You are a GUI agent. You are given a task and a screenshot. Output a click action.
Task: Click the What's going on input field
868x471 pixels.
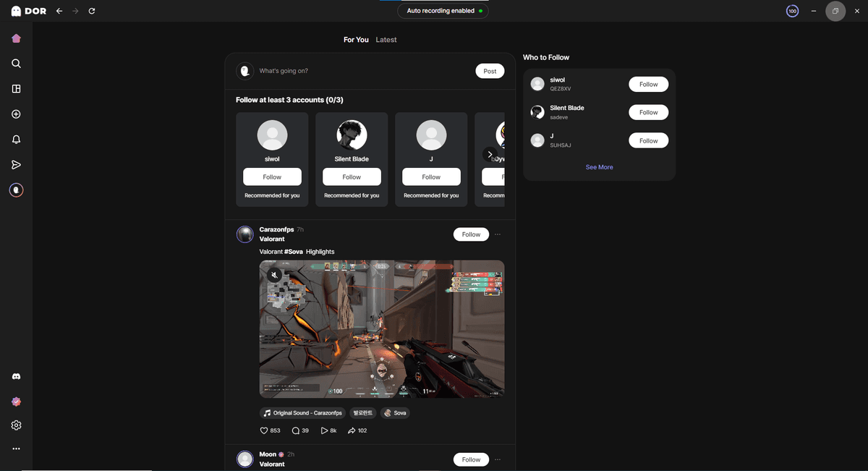pos(362,71)
